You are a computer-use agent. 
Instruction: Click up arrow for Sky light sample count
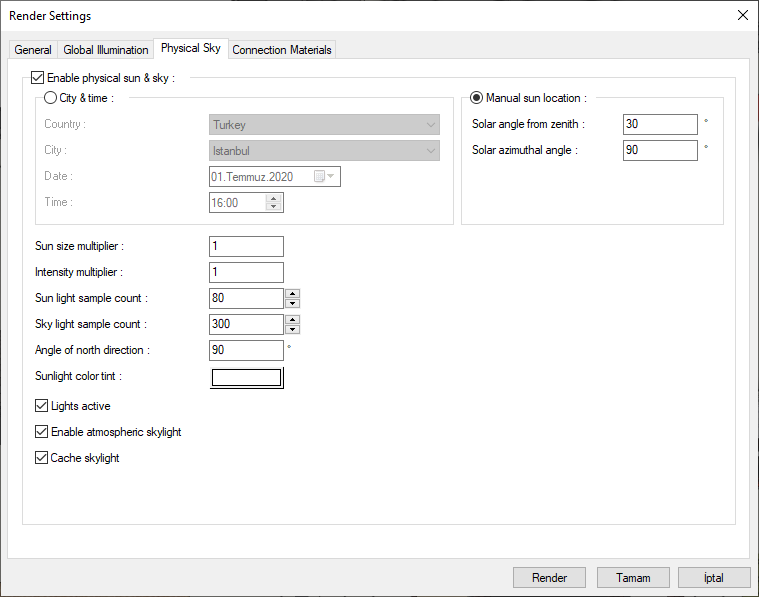tap(292, 320)
